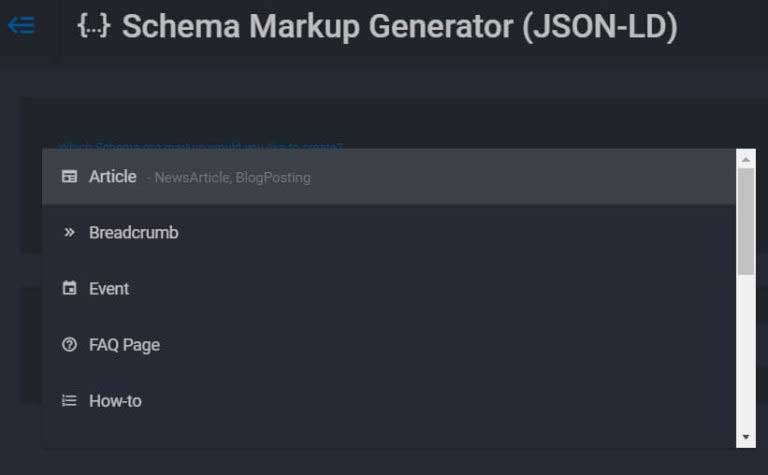768x475 pixels.
Task: Click the dropdown list's scroll up arrow
Action: pyautogui.click(x=746, y=160)
